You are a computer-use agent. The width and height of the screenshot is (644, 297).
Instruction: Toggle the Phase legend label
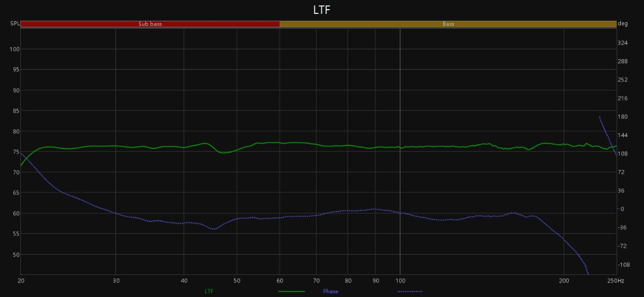(x=331, y=292)
